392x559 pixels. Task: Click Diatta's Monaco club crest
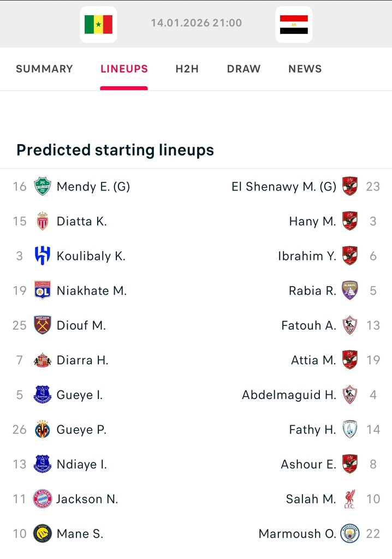(x=43, y=221)
